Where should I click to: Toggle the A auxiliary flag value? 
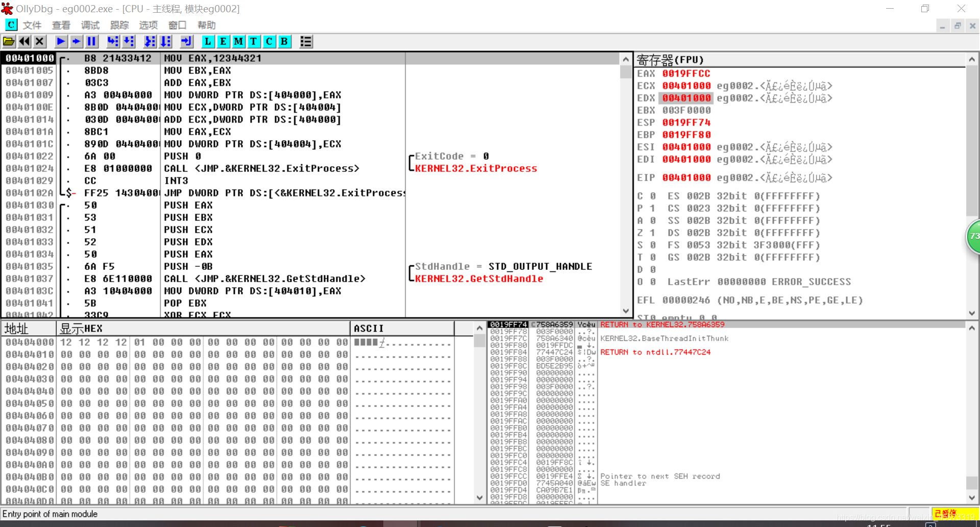tap(653, 220)
